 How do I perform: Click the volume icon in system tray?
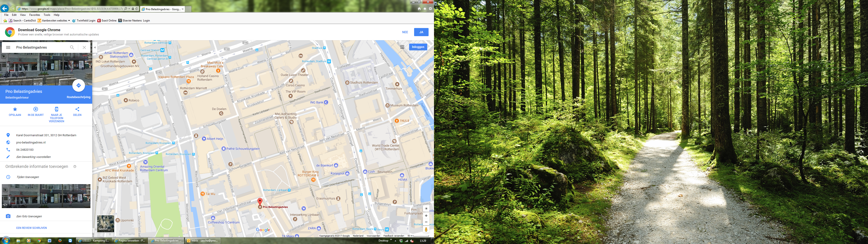click(412, 241)
